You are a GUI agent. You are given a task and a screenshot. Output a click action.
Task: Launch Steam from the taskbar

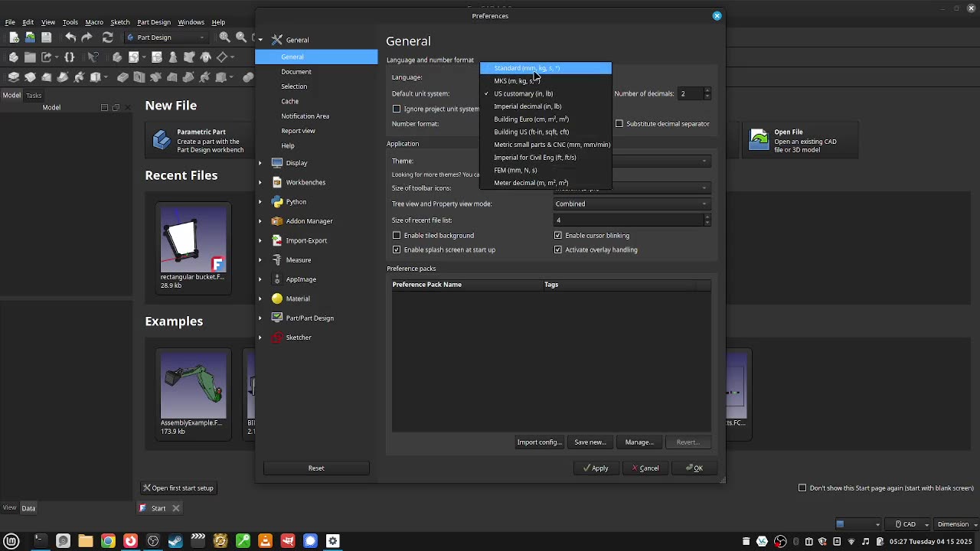(x=175, y=541)
